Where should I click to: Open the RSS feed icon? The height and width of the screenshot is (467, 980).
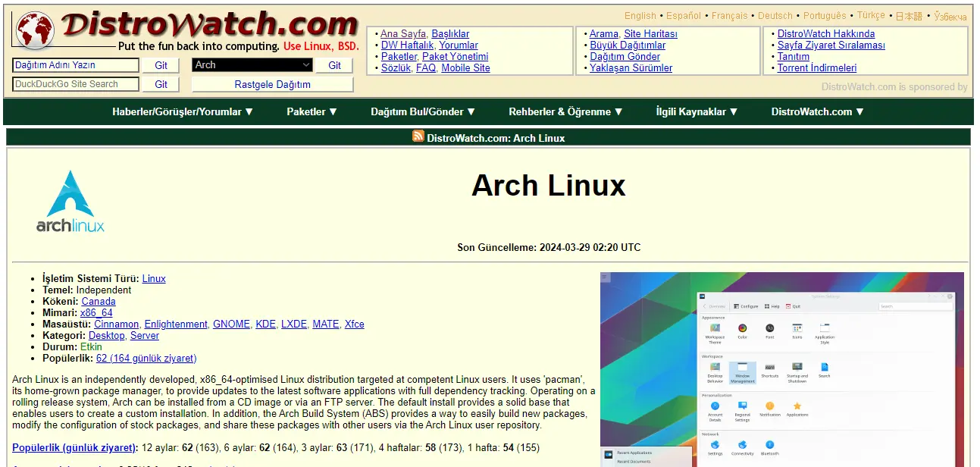coord(418,136)
